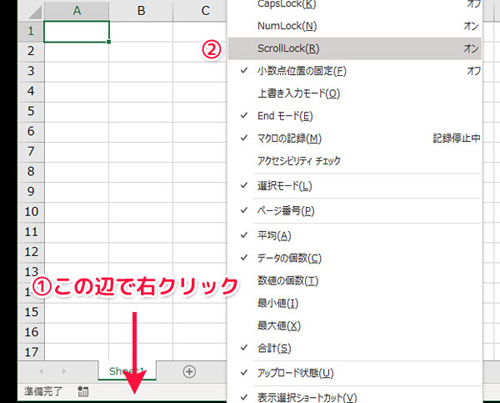500x403 pixels.
Task: Select row 12 header
Action: coord(31,252)
